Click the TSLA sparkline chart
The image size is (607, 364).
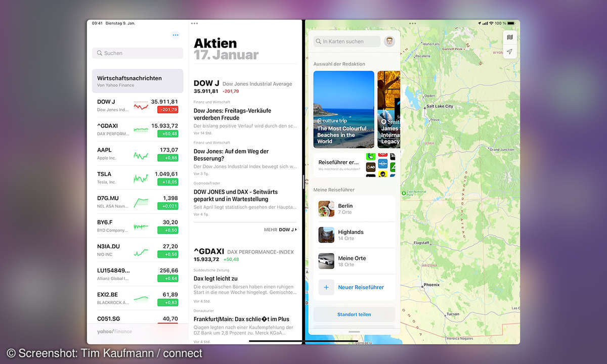point(141,179)
